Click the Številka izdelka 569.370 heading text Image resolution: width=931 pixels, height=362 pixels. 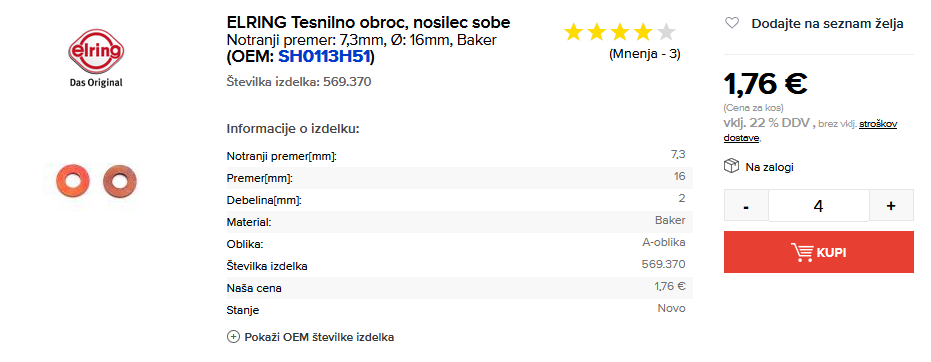pos(299,82)
